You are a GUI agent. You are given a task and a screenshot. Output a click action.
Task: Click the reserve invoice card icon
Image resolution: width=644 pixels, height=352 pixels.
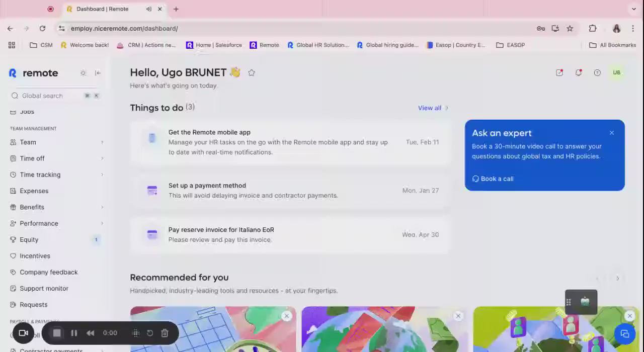coord(152,235)
